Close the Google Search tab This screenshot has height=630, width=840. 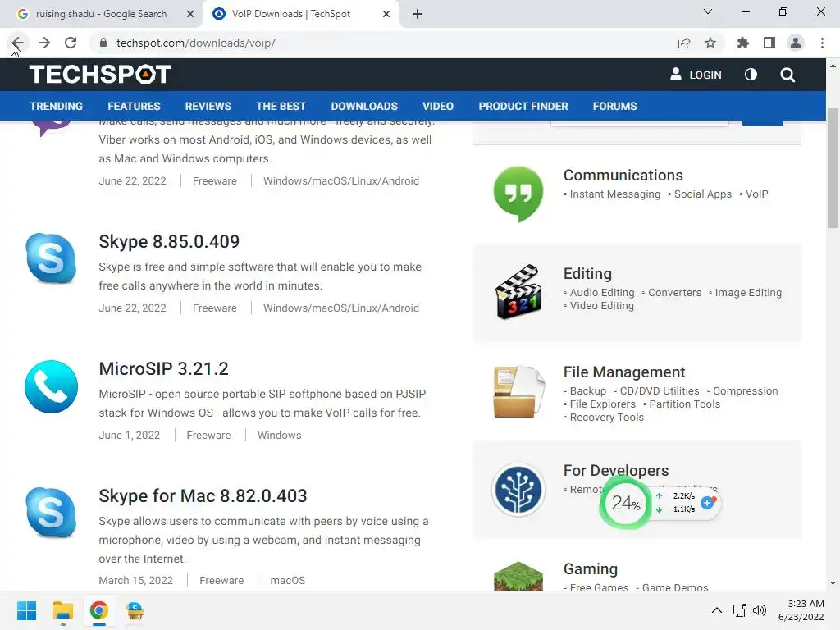[190, 14]
